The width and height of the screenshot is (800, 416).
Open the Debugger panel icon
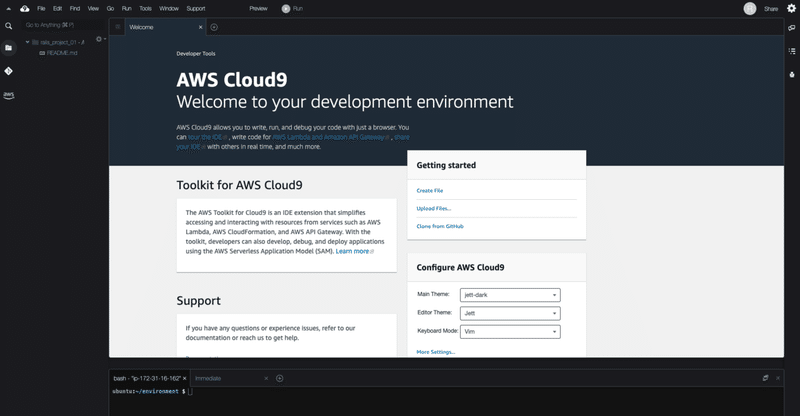coord(792,75)
